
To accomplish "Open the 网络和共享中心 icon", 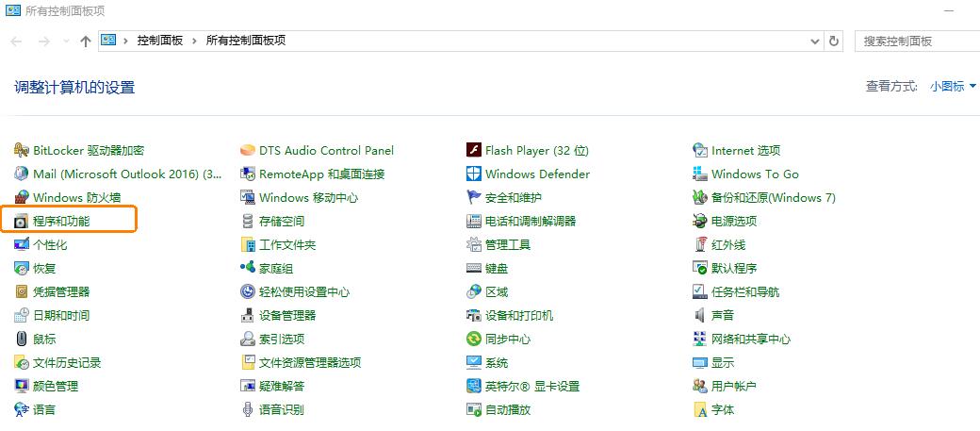I will click(x=700, y=339).
